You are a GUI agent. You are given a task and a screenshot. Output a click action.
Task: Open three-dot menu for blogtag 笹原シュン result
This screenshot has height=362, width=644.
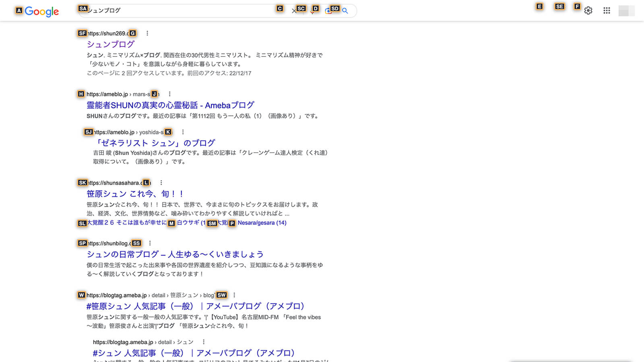[x=234, y=295]
